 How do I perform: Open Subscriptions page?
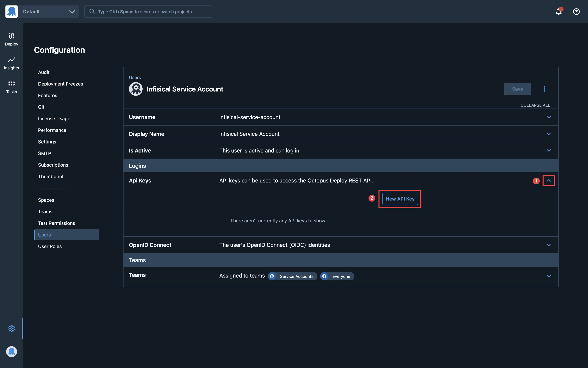[x=53, y=165]
